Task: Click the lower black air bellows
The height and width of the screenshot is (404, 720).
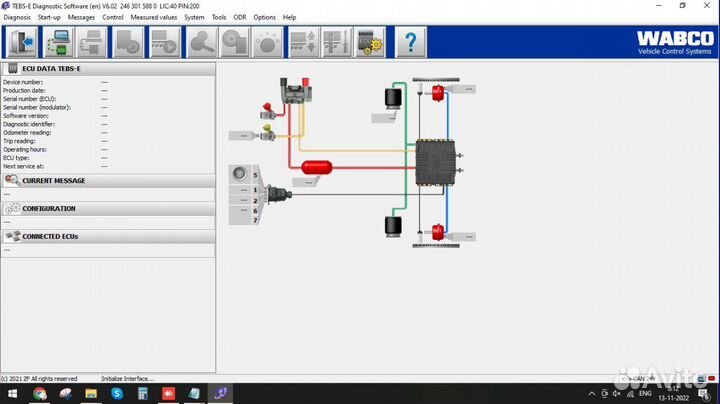Action: click(393, 227)
